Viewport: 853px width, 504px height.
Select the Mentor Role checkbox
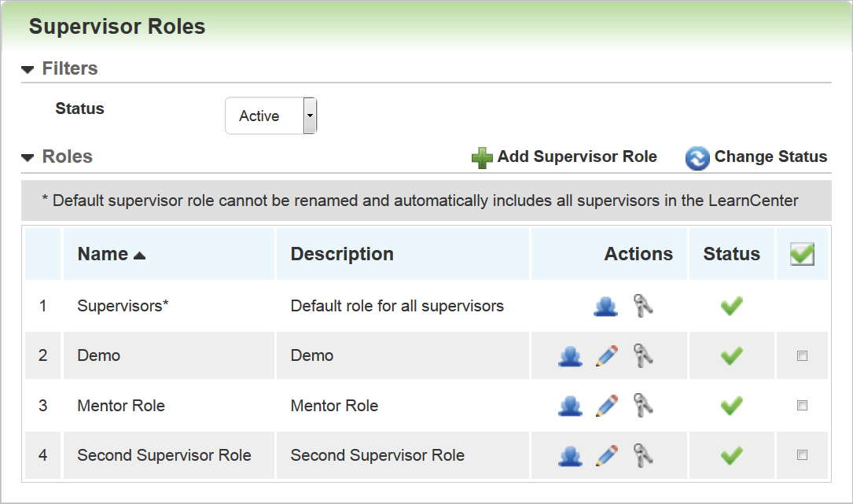tap(802, 406)
